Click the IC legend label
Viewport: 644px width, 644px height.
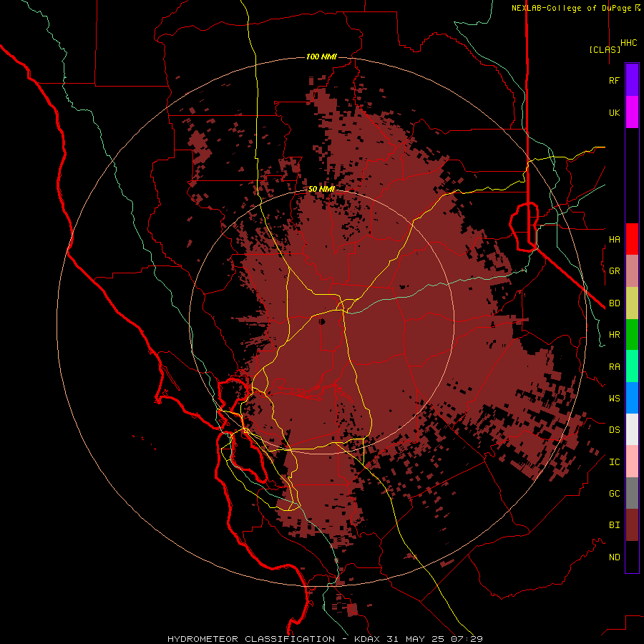[615, 462]
